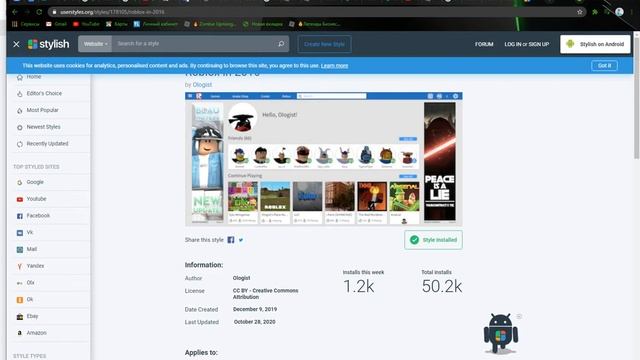Open the Website filter dropdown
The height and width of the screenshot is (360, 640).
coord(95,44)
